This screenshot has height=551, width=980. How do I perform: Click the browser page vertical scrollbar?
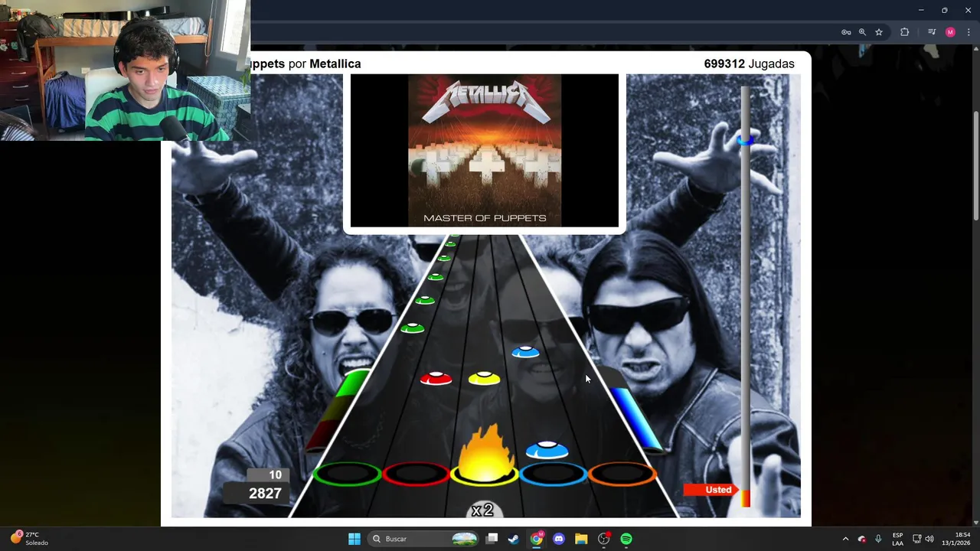point(976,165)
